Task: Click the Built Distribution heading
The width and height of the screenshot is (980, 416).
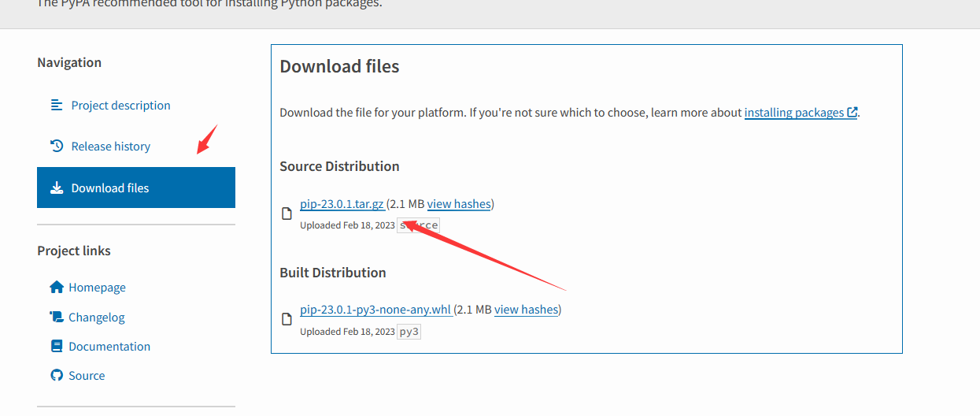Action: point(333,273)
